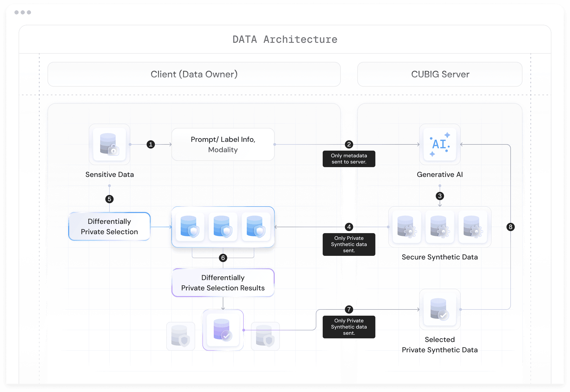Select the Sensitive Data database icon
Screen dimensions: 570x392
click(x=109, y=144)
